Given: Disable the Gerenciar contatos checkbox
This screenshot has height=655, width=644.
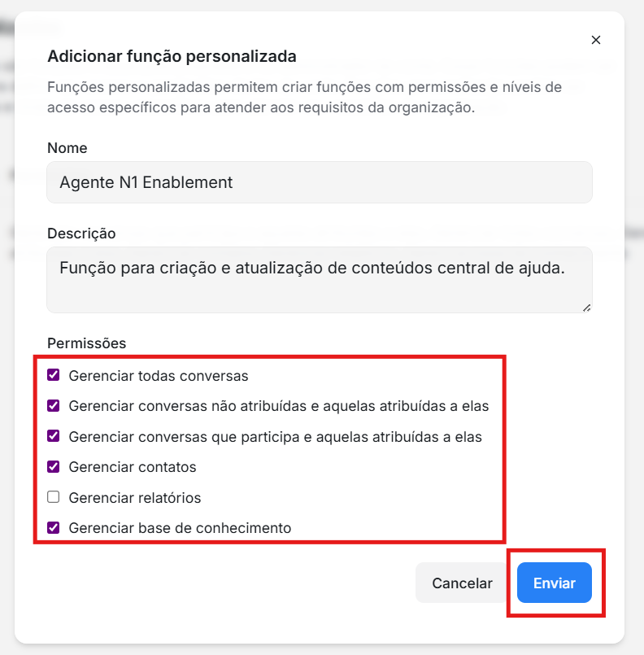Looking at the screenshot, I should [54, 467].
